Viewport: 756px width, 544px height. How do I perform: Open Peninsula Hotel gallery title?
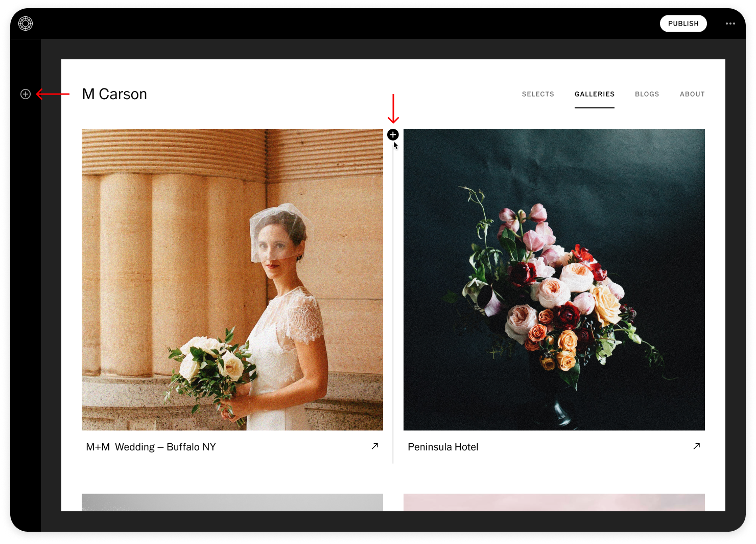tap(443, 447)
